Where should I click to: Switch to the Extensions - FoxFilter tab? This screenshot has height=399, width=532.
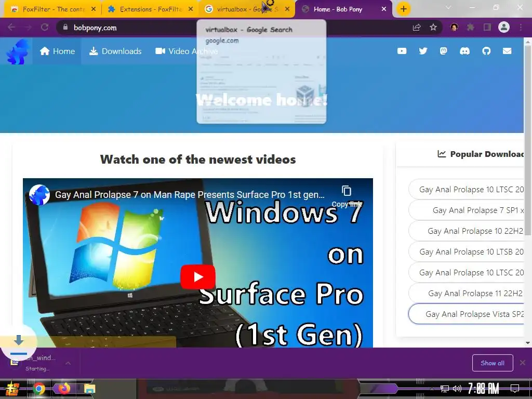tap(149, 9)
